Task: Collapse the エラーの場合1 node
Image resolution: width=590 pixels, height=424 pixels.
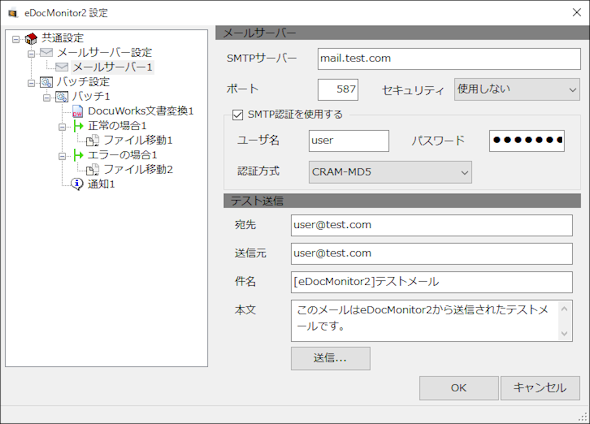Action: (x=62, y=156)
